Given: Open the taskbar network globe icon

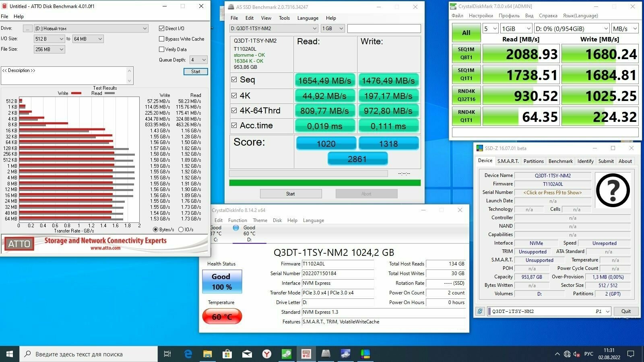Looking at the screenshot, I should pos(567,354).
